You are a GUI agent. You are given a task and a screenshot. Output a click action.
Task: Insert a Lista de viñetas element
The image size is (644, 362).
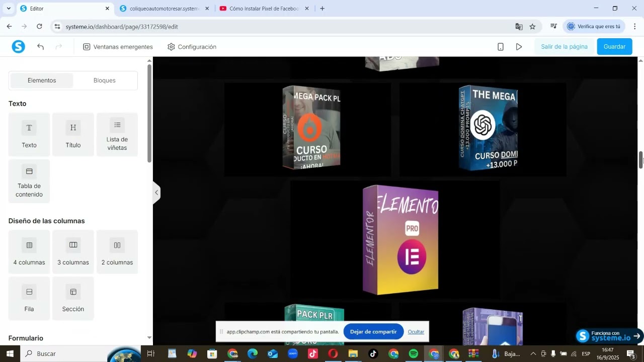(117, 134)
